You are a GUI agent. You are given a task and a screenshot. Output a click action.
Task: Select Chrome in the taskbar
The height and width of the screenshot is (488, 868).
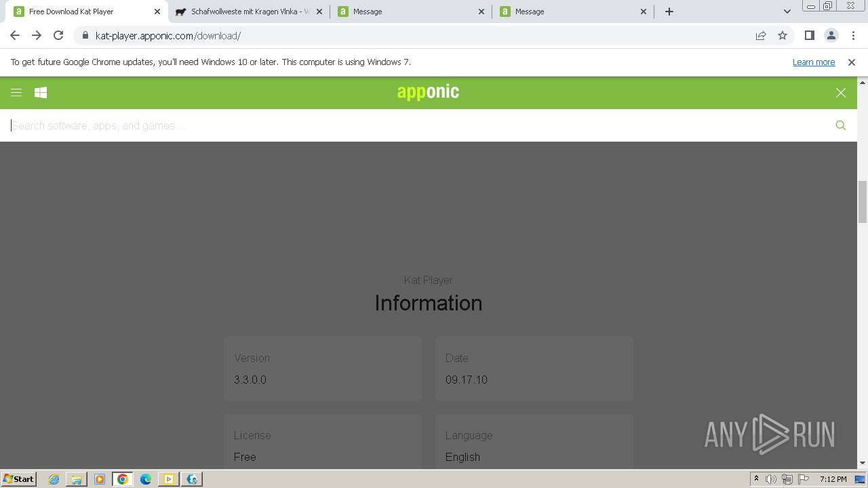[123, 479]
